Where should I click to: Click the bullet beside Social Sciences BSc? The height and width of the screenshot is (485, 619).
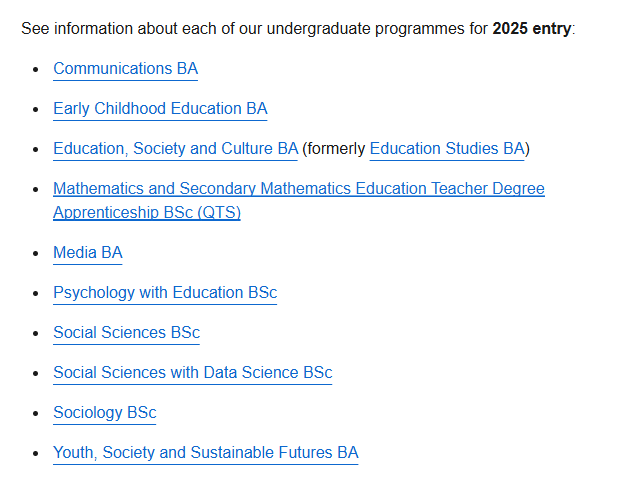tap(36, 333)
